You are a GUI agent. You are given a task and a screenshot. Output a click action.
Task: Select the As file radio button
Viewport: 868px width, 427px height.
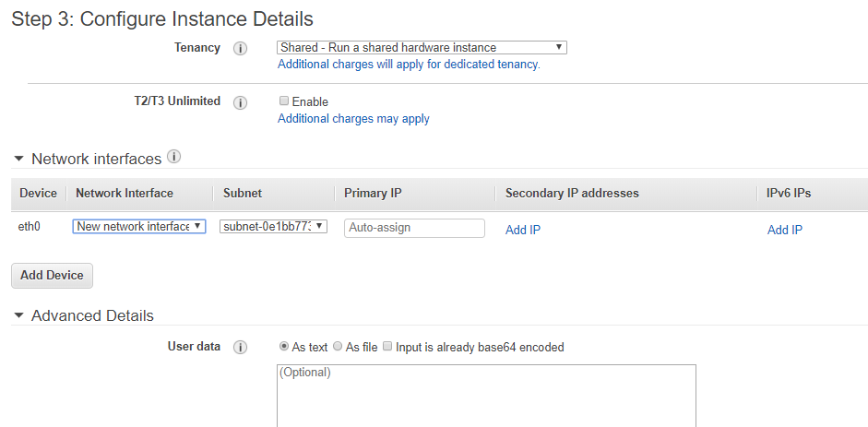tap(338, 347)
